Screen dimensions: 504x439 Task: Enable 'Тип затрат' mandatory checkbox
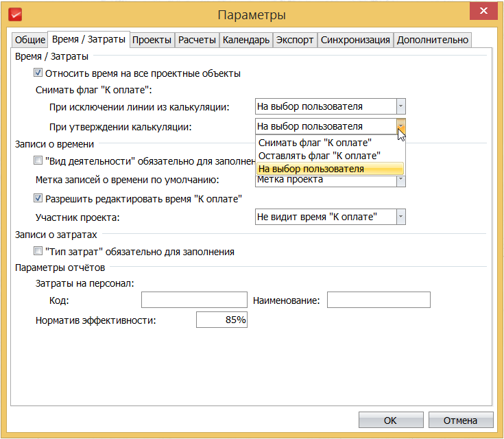38,252
